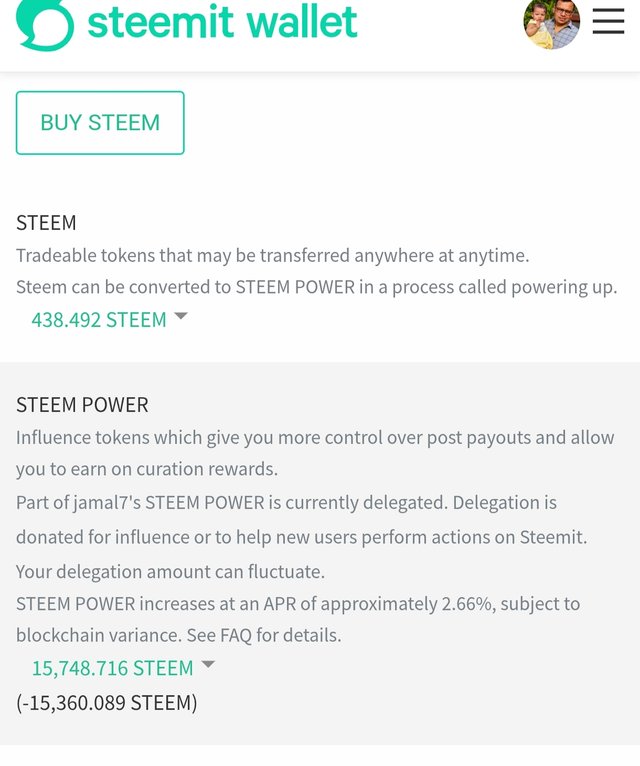This screenshot has width=640, height=766.
Task: Click the "Steem can be converted" line
Action: (316, 287)
